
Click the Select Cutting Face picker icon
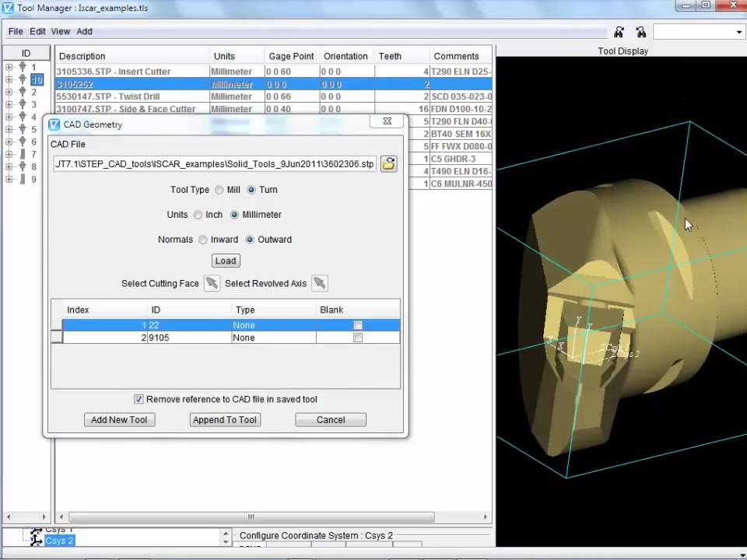click(x=212, y=283)
